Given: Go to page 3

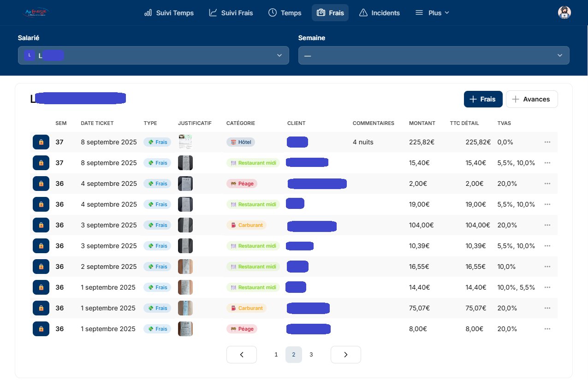Looking at the screenshot, I should (x=311, y=355).
